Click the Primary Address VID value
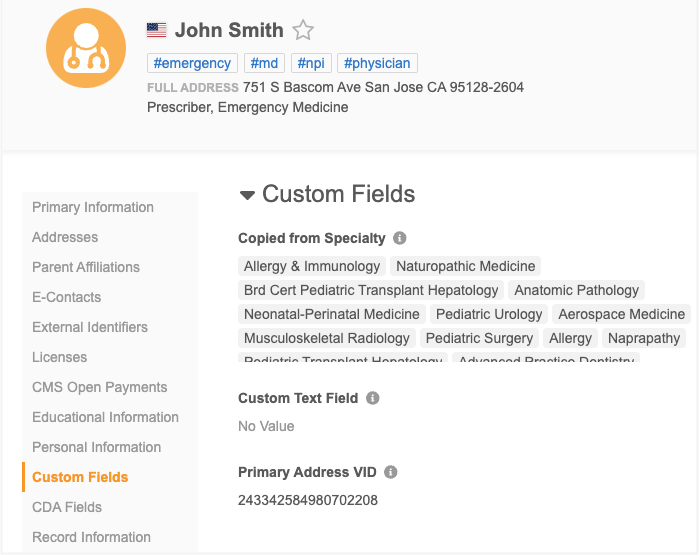This screenshot has height=555, width=700. point(308,500)
